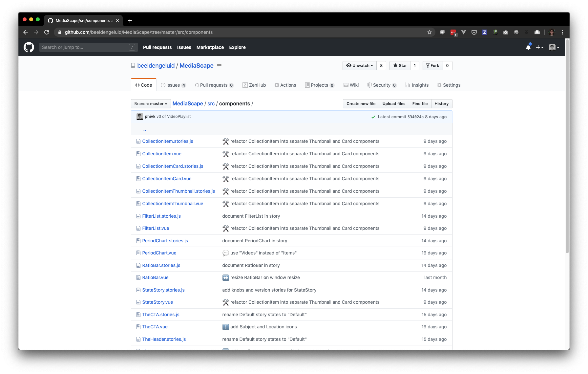Star the MediaScape repository
This screenshot has width=588, height=374.
click(400, 66)
